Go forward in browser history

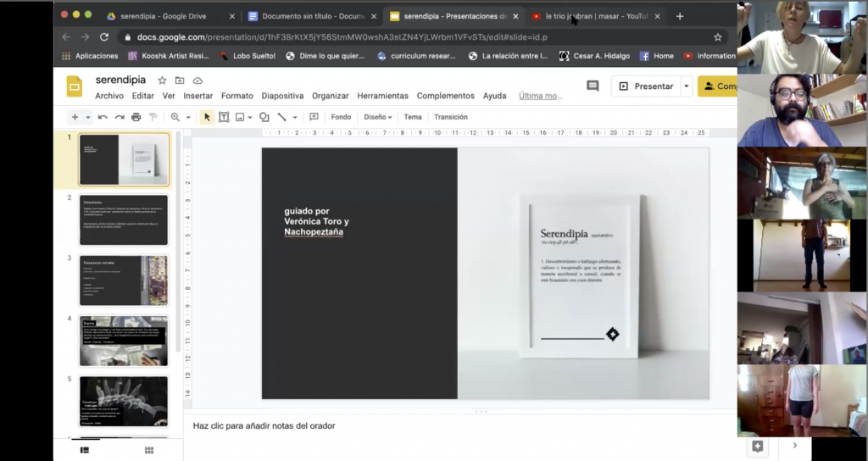85,37
